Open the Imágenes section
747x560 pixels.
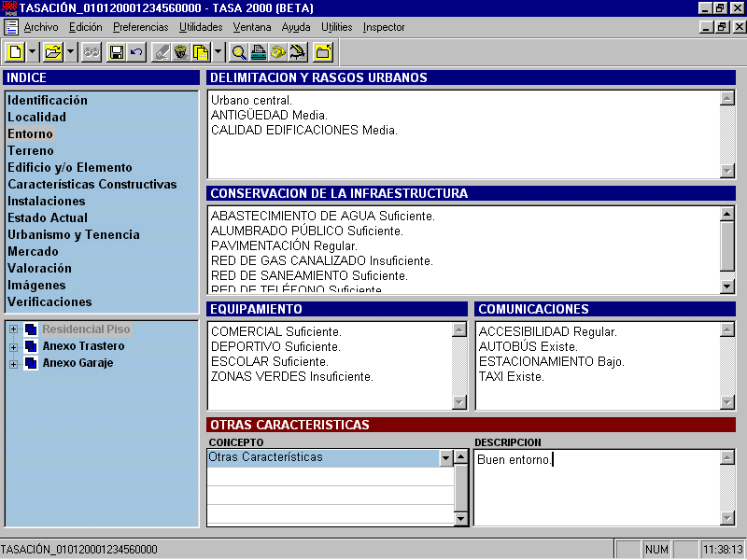[x=36, y=286]
